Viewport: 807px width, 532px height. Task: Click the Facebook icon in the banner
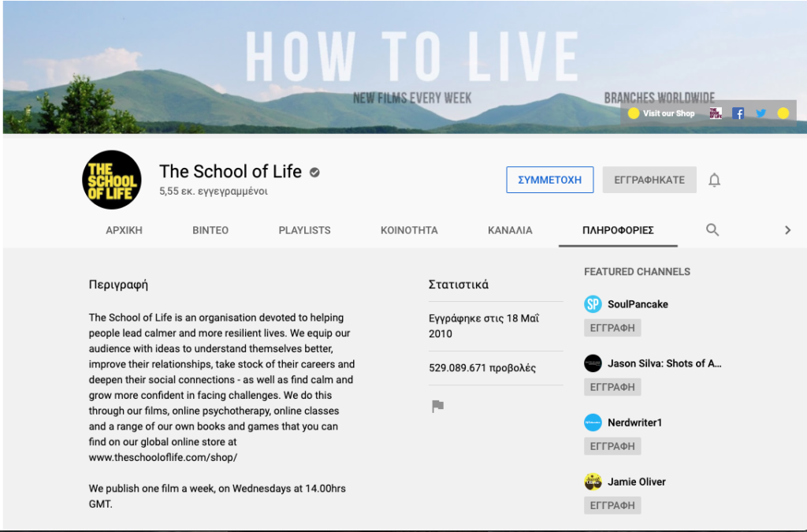click(x=738, y=113)
